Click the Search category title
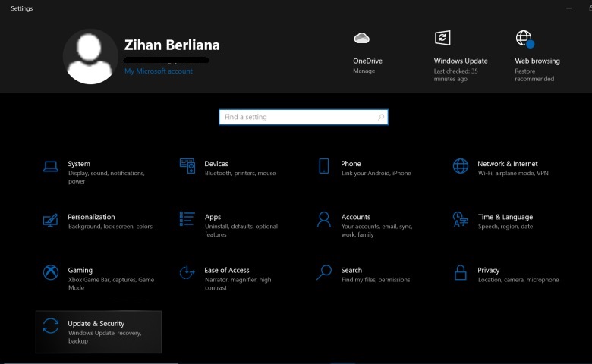Screen dimensions: 592x364 (x=351, y=270)
